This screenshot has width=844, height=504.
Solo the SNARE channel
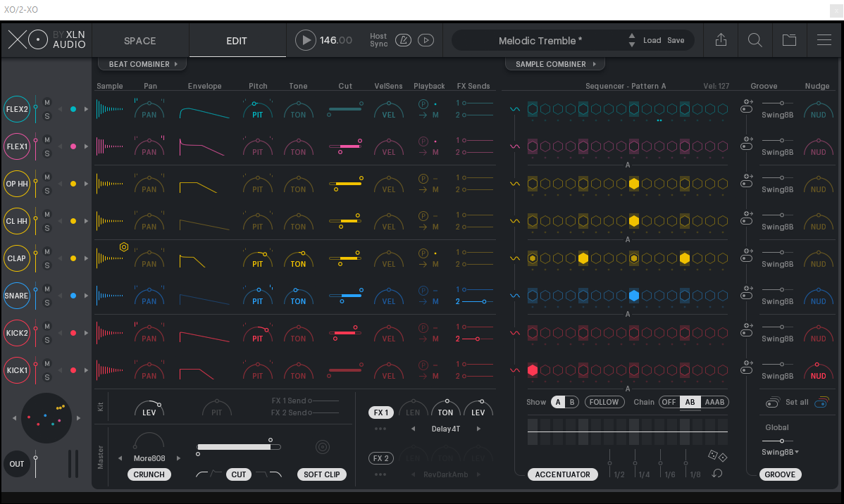point(46,303)
